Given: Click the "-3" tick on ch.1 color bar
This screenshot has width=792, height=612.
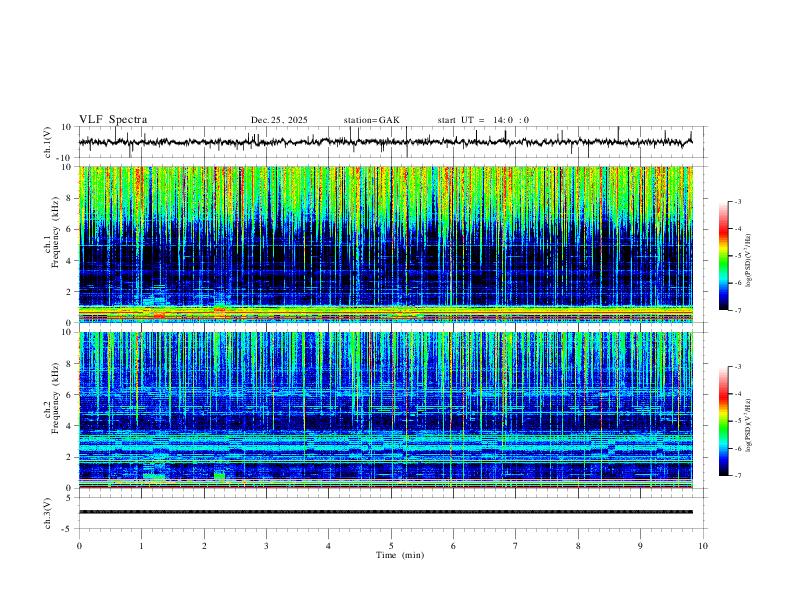Looking at the screenshot, I should [738, 201].
